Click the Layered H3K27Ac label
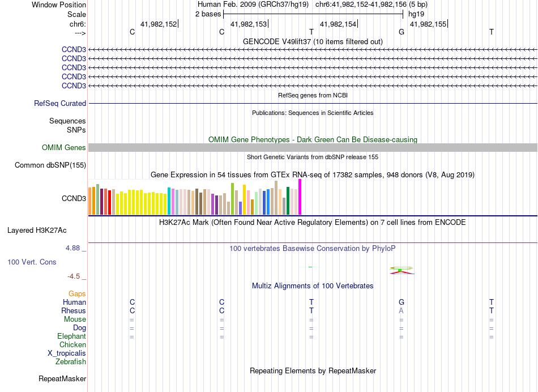 point(37,231)
